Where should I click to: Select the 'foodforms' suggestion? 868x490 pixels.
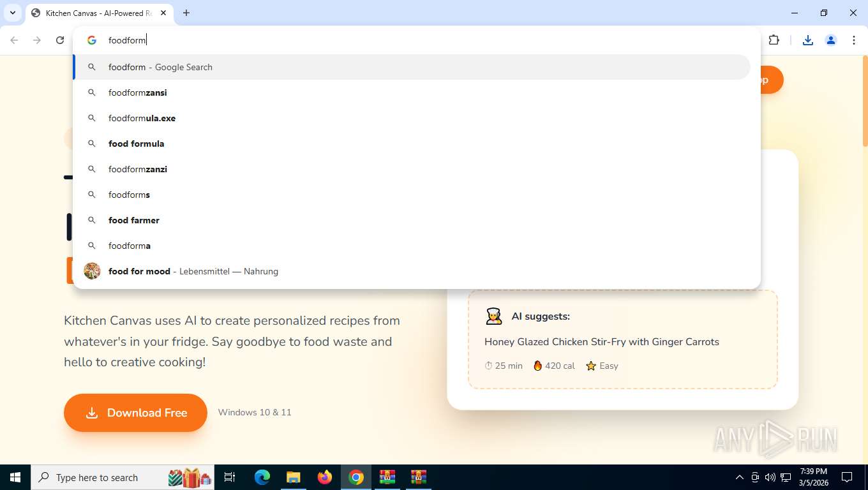412,195
